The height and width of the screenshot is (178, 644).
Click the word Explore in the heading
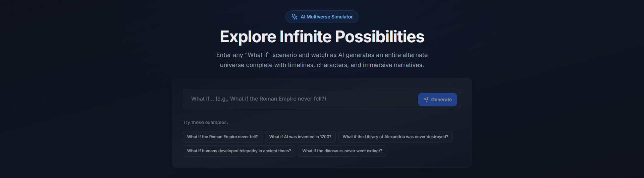tap(248, 37)
